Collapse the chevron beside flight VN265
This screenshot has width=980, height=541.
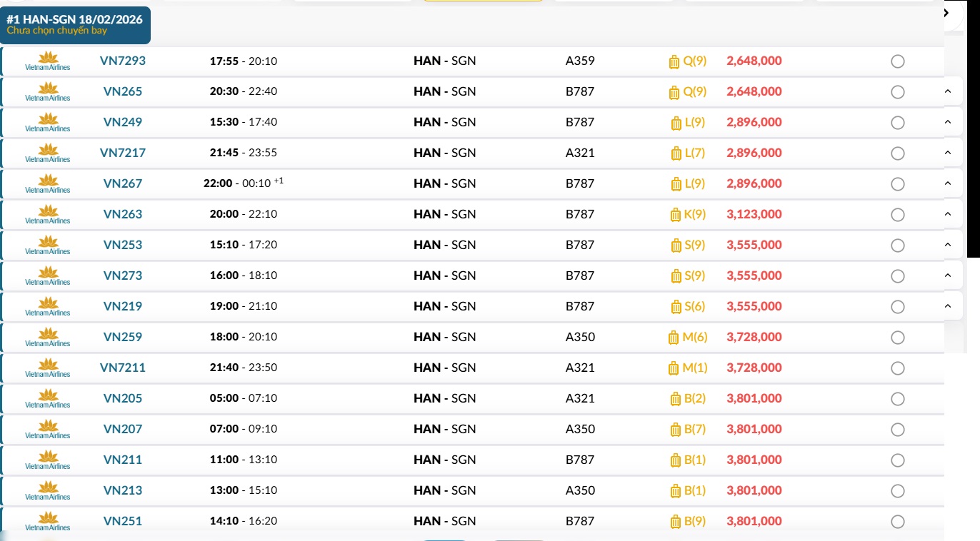point(948,91)
